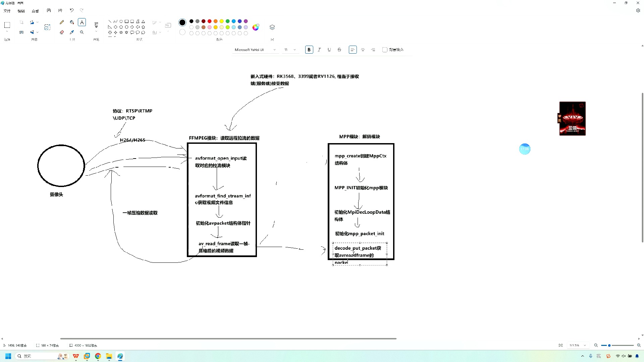Select the primary color (Color 1) circle

(182, 22)
